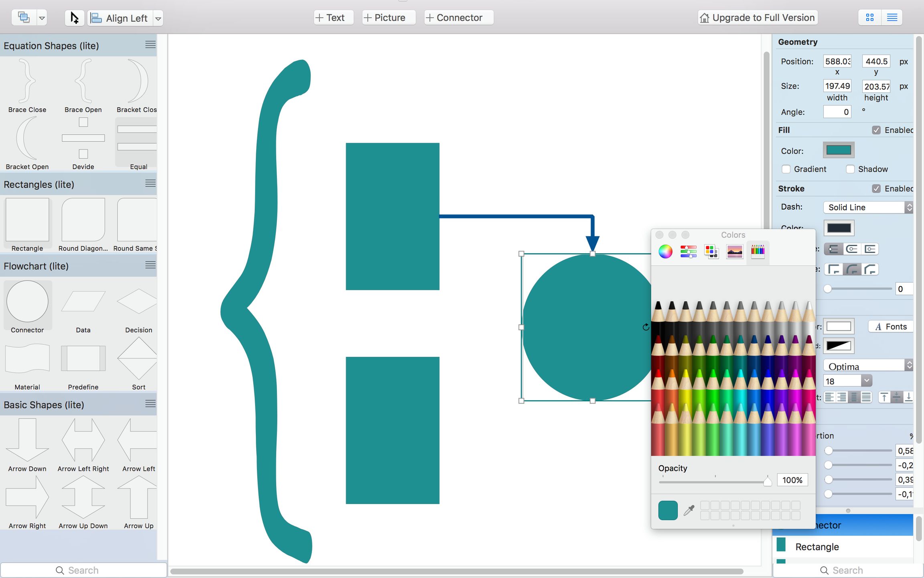This screenshot has width=924, height=578.
Task: Open the Fonts dialog button
Action: tap(890, 326)
